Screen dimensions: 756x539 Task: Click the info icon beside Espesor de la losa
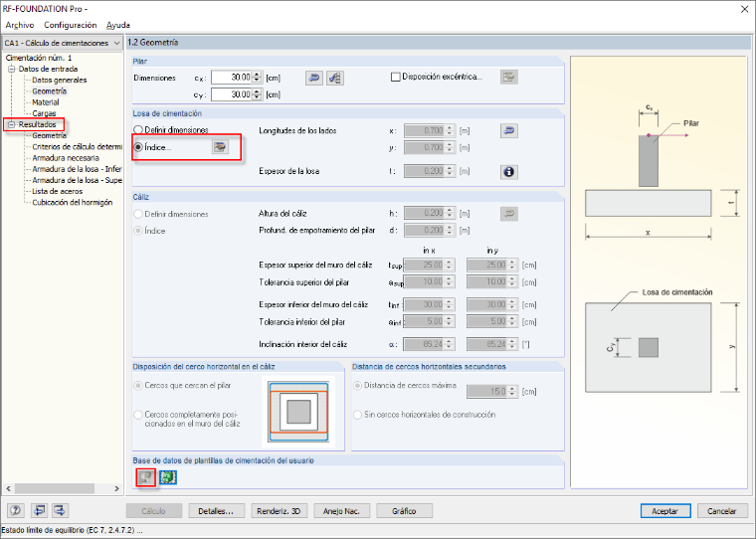(x=509, y=172)
